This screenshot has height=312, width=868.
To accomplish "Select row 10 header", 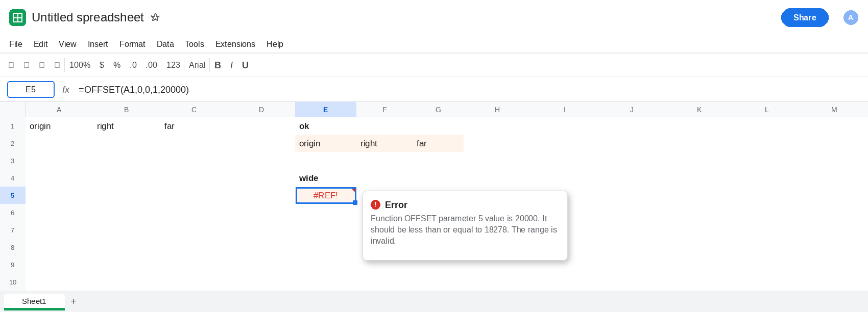I will click(x=13, y=282).
